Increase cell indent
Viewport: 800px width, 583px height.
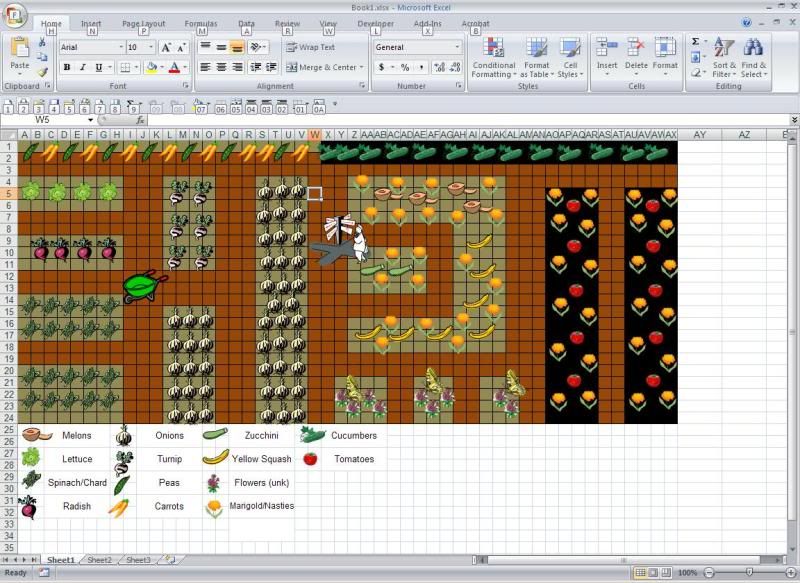pos(271,67)
